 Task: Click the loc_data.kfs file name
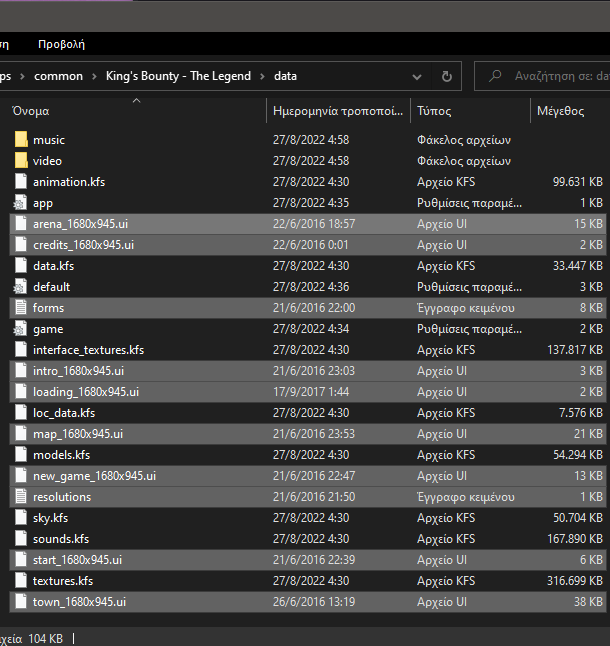(64, 413)
